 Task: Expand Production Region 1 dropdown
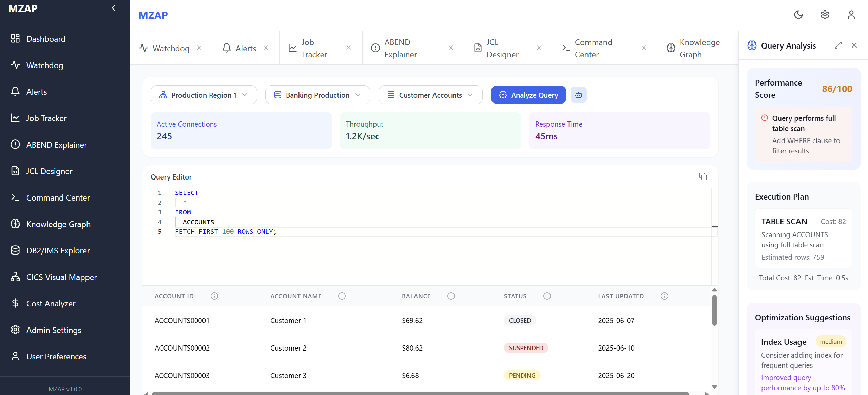tap(204, 95)
